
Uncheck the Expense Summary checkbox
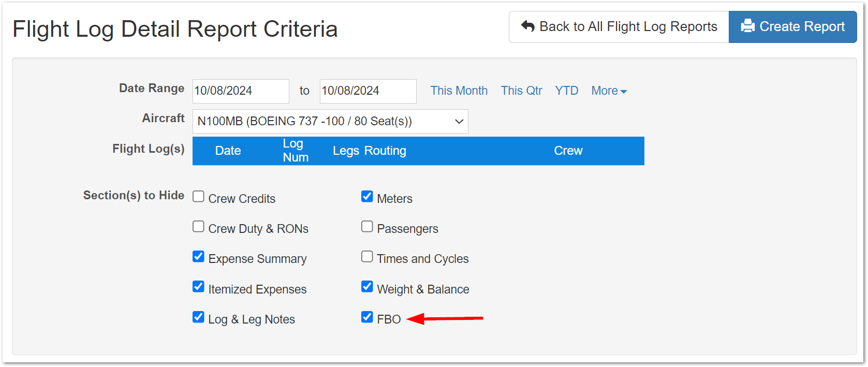[198, 257]
